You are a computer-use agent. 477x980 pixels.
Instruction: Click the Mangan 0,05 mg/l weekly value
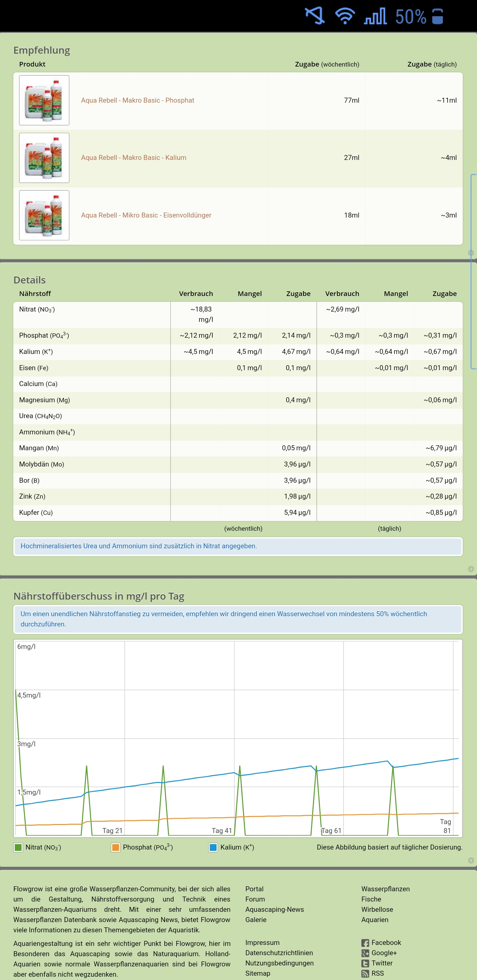click(x=296, y=448)
